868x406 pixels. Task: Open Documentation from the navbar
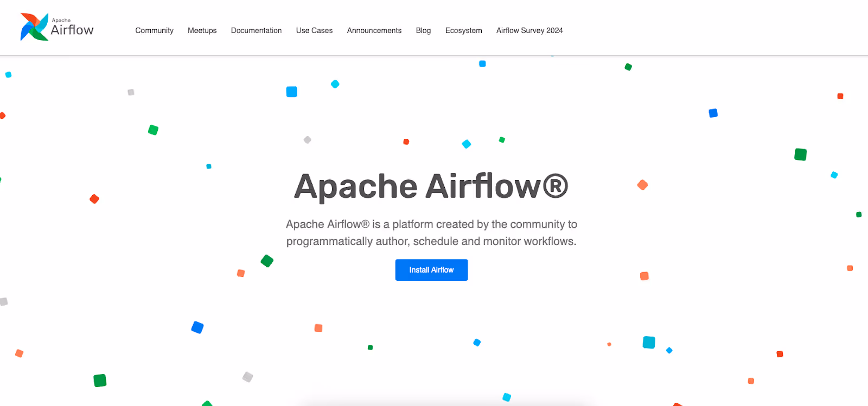[256, 30]
